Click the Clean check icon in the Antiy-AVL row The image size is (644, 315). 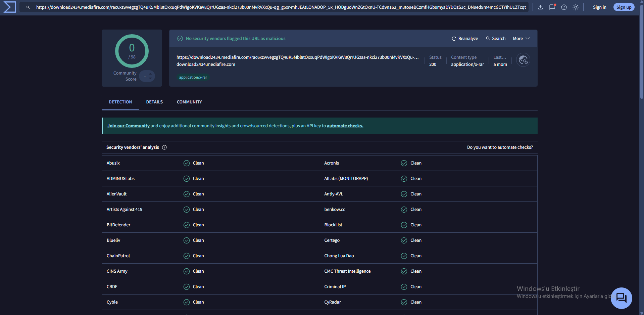point(404,194)
